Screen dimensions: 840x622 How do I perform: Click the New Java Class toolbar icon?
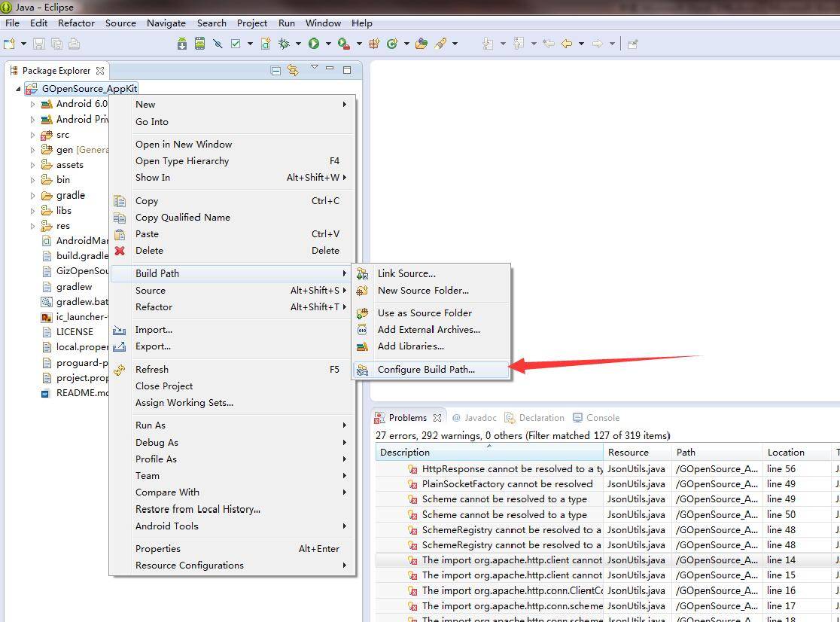point(392,44)
